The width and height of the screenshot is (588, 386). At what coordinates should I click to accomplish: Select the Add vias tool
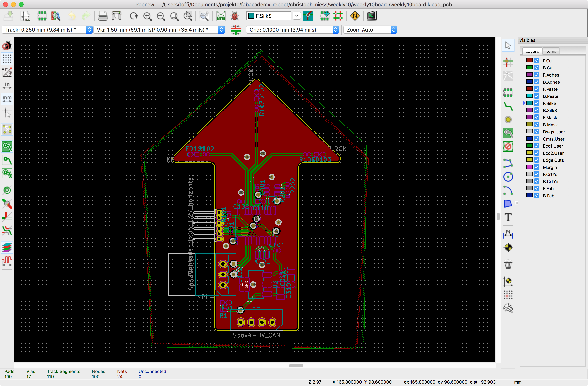[508, 120]
